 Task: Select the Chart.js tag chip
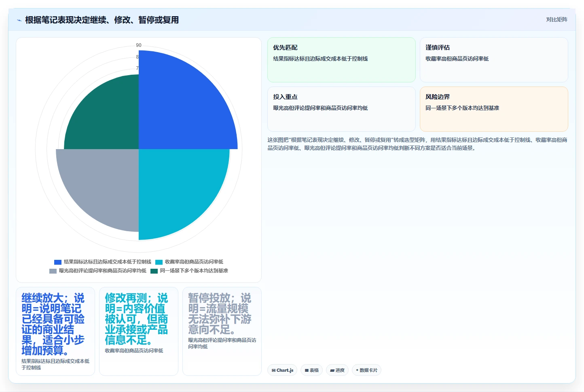point(282,370)
